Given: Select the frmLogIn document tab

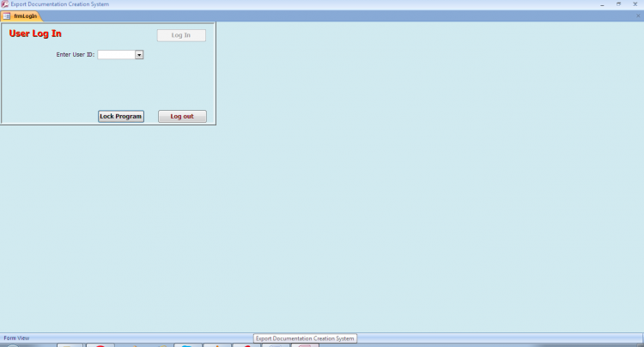Looking at the screenshot, I should (21, 16).
